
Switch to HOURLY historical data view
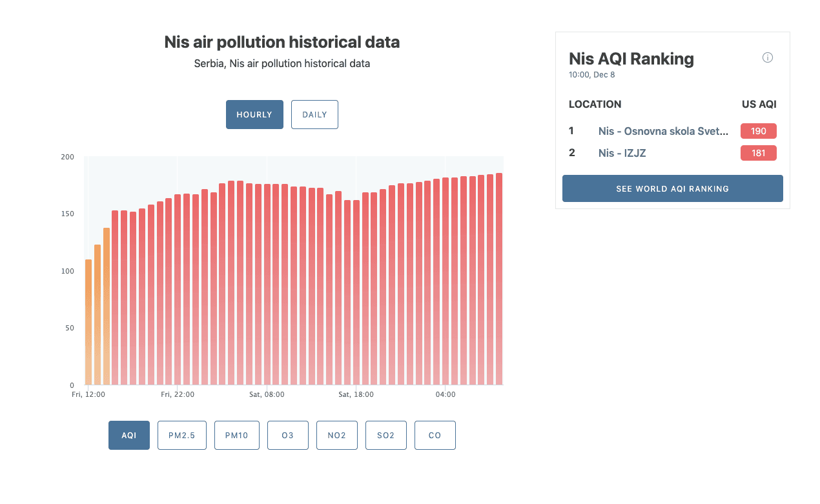pyautogui.click(x=254, y=114)
